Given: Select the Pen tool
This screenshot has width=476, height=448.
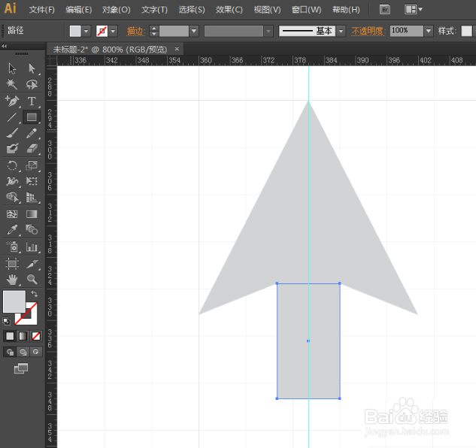Looking at the screenshot, I should (x=12, y=101).
